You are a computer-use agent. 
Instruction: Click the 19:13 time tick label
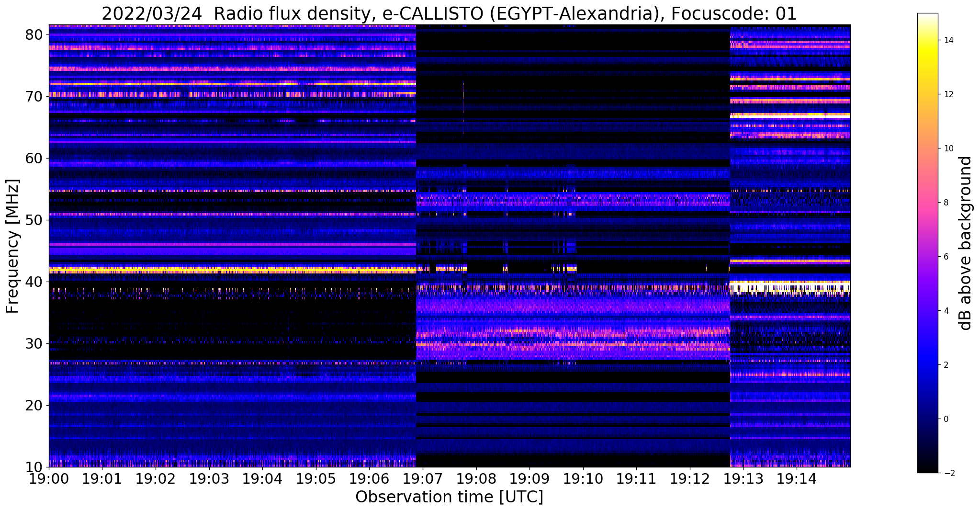pyautogui.click(x=743, y=478)
